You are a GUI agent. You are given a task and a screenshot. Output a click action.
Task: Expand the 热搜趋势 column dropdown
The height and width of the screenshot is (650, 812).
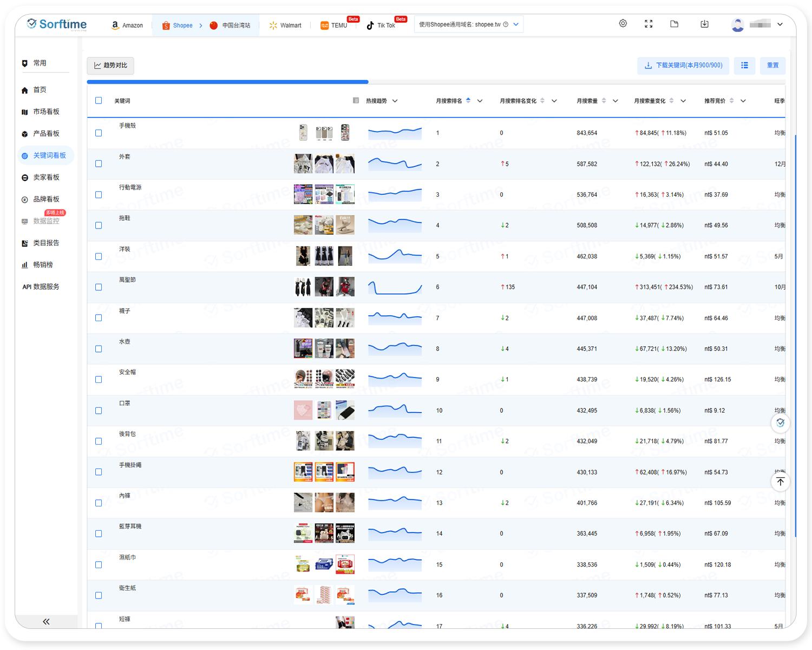(x=395, y=101)
